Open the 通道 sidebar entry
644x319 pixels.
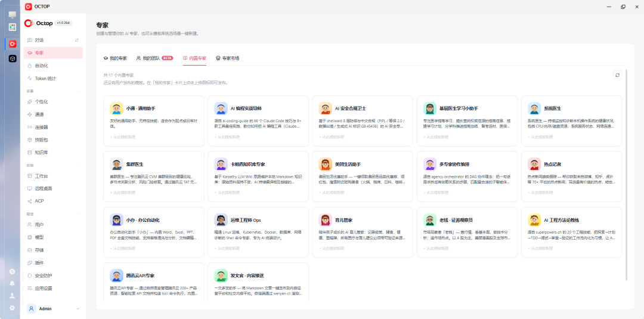pos(54,114)
